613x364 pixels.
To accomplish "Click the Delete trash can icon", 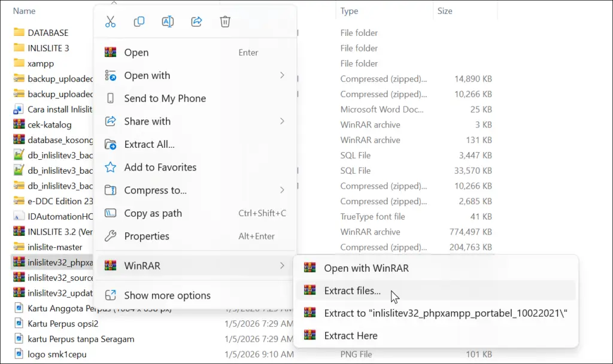I will [x=225, y=22].
